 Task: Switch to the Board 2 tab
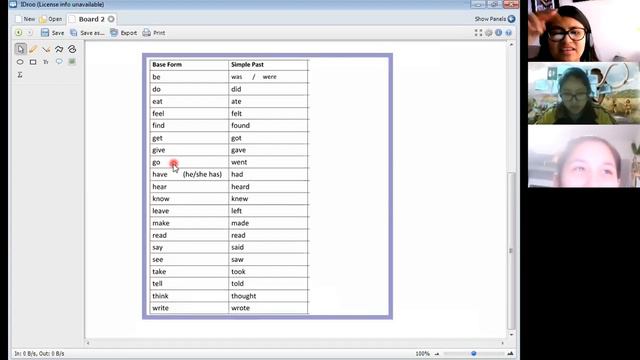tap(92, 19)
